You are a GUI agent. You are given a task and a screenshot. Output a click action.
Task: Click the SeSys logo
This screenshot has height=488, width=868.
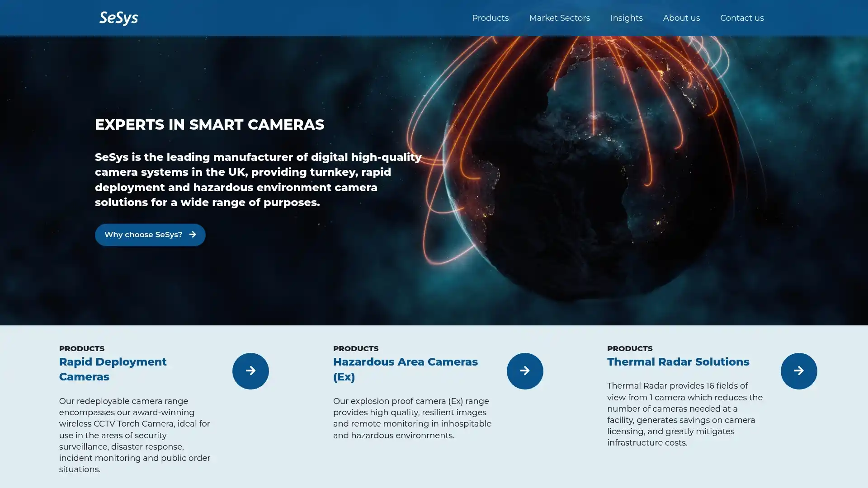[118, 18]
